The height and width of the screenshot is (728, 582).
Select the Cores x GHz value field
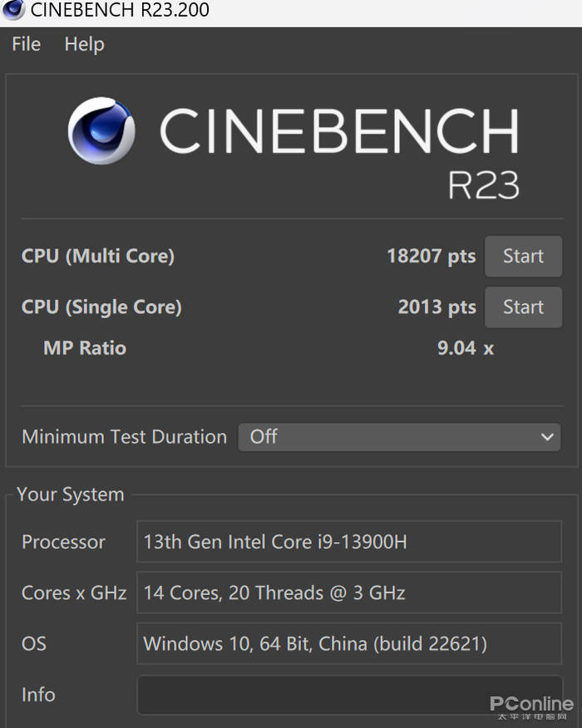tap(348, 593)
